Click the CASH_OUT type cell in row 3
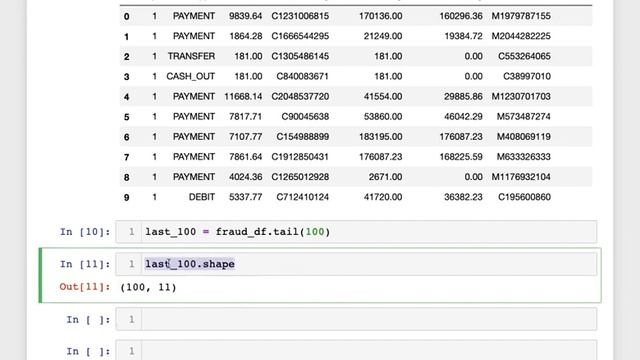The width and height of the screenshot is (640, 360). coord(190,76)
